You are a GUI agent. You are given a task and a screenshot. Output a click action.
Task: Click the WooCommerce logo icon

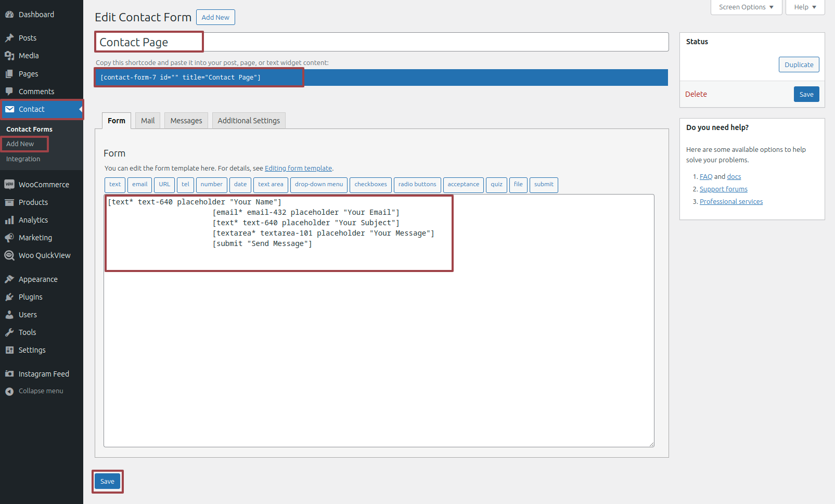pos(9,185)
